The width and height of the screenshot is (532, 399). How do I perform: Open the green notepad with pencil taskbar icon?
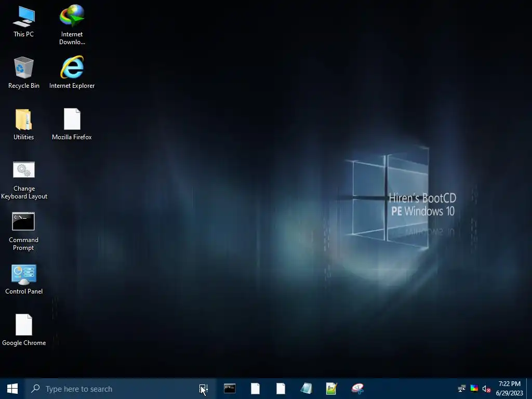click(331, 389)
